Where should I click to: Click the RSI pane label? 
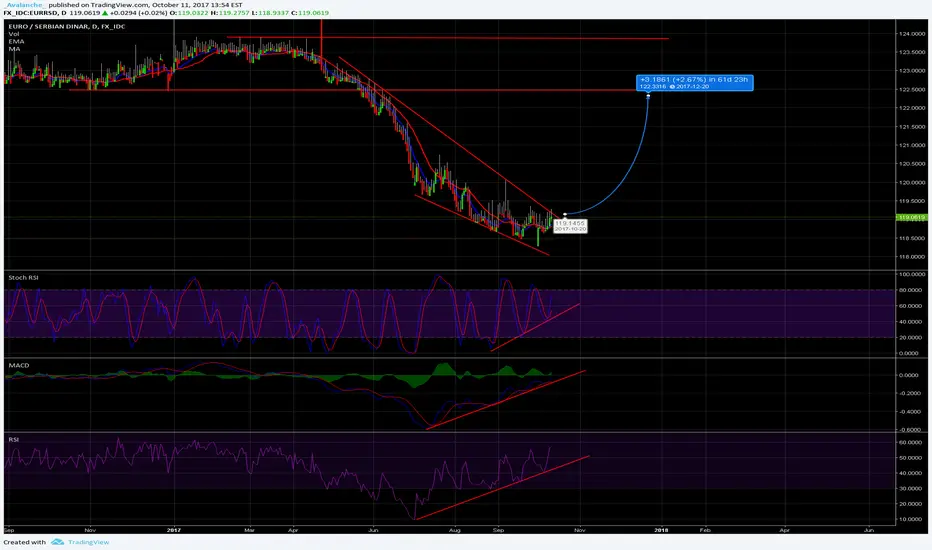(14, 439)
